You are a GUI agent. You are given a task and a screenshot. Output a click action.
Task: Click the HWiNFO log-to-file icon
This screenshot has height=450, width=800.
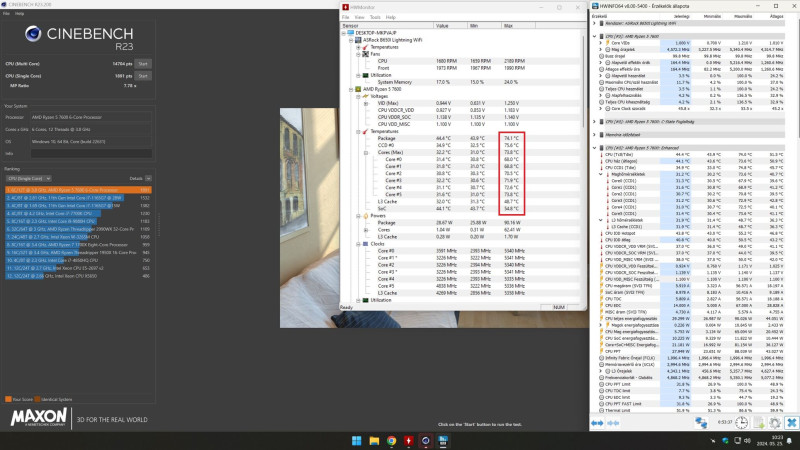click(759, 422)
